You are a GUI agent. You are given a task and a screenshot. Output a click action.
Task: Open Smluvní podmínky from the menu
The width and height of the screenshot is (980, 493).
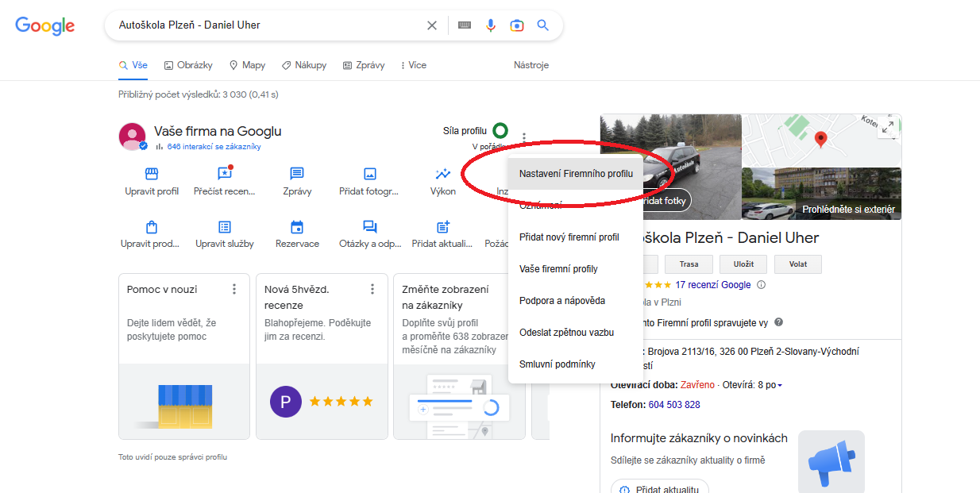point(576,364)
